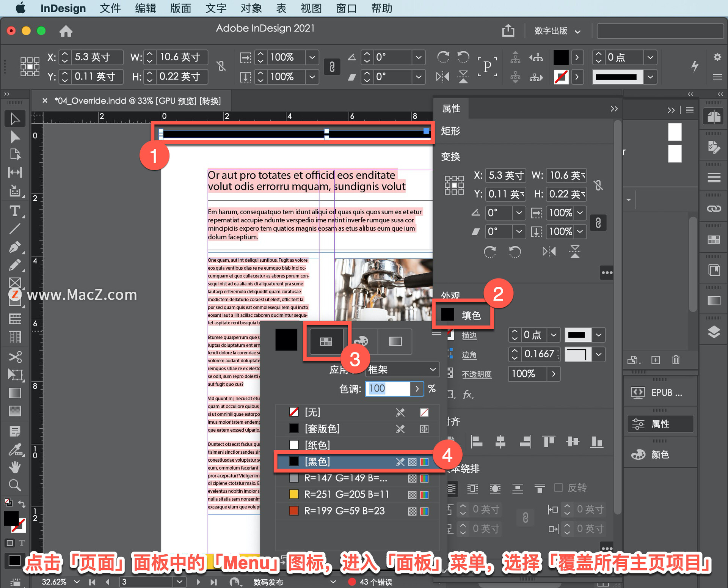Click 不透明度 opacity link

(x=477, y=374)
